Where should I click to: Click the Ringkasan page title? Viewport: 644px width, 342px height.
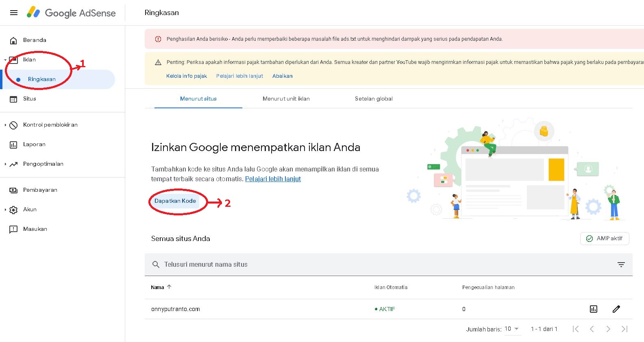pyautogui.click(x=162, y=13)
